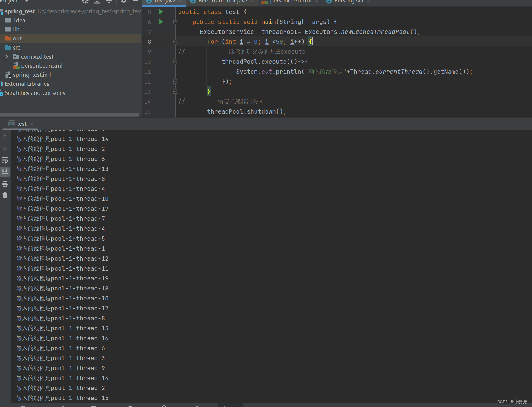Click line number 8 in the gutter
This screenshot has width=532, height=407.
149,42
